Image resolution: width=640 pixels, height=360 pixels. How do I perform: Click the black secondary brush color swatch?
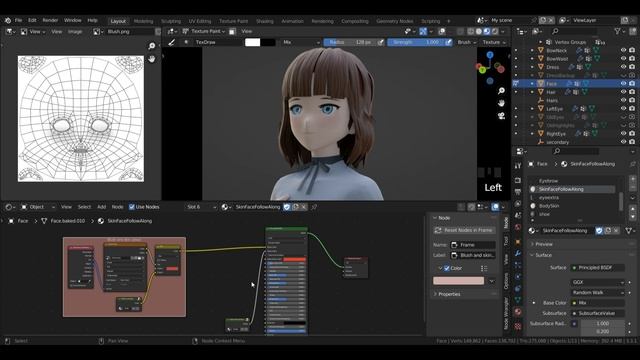point(268,42)
